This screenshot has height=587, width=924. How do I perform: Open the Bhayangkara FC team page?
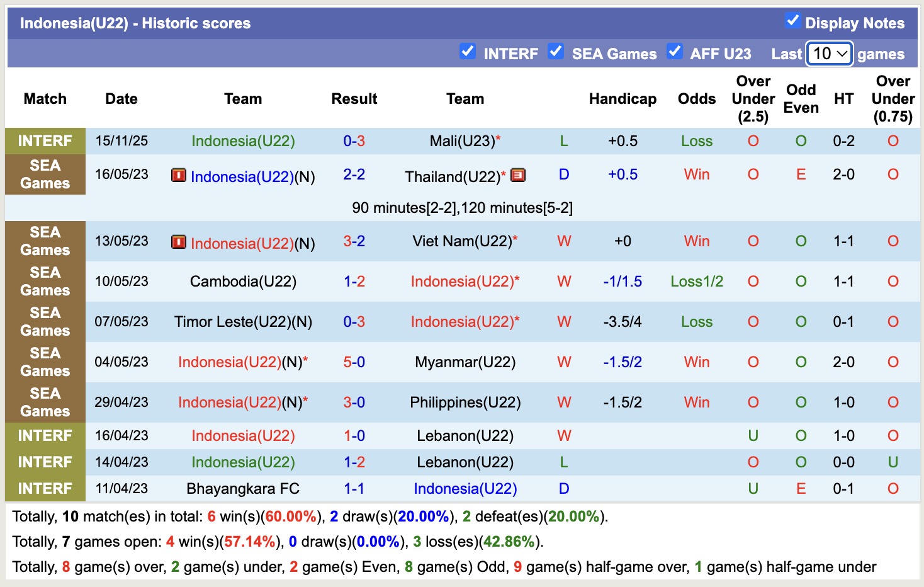coord(243,489)
